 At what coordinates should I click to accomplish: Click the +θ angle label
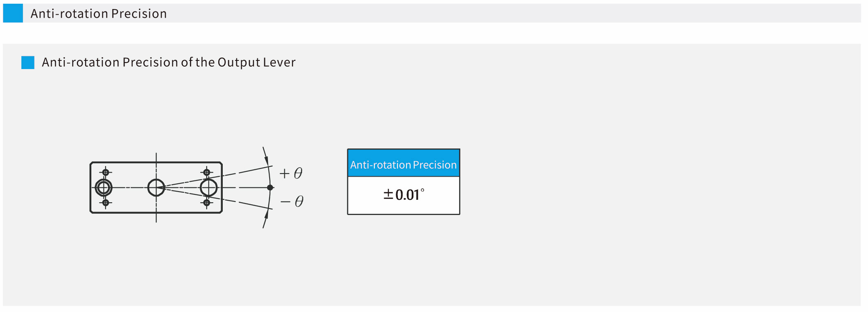291,173
